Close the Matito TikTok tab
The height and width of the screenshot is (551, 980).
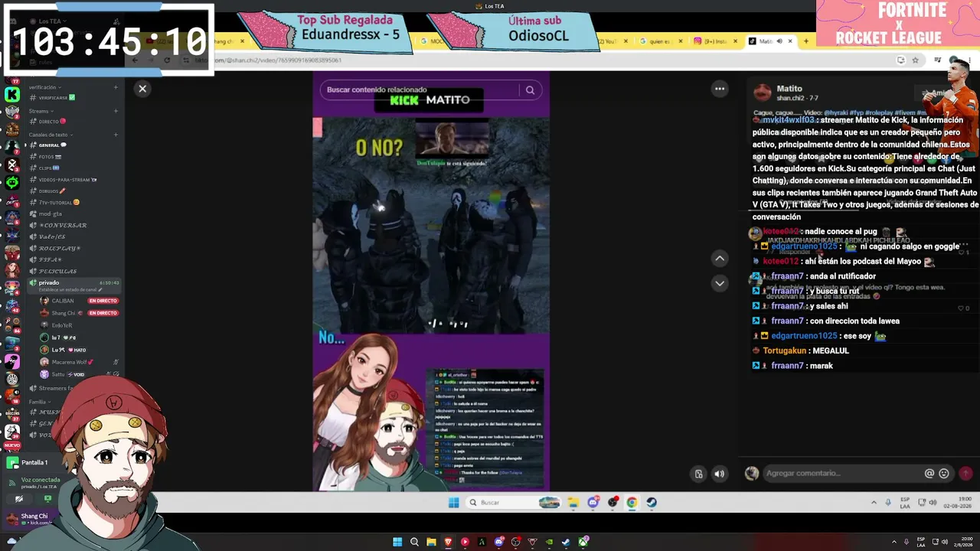(x=790, y=41)
